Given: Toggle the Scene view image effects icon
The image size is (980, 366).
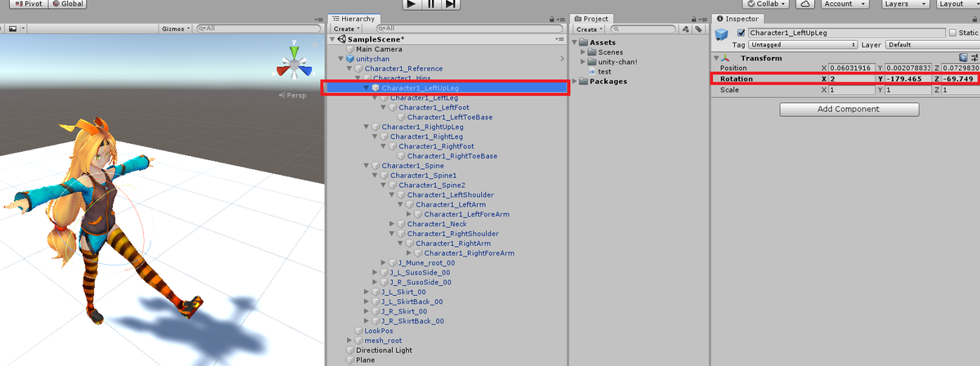Looking at the screenshot, I should (14, 28).
